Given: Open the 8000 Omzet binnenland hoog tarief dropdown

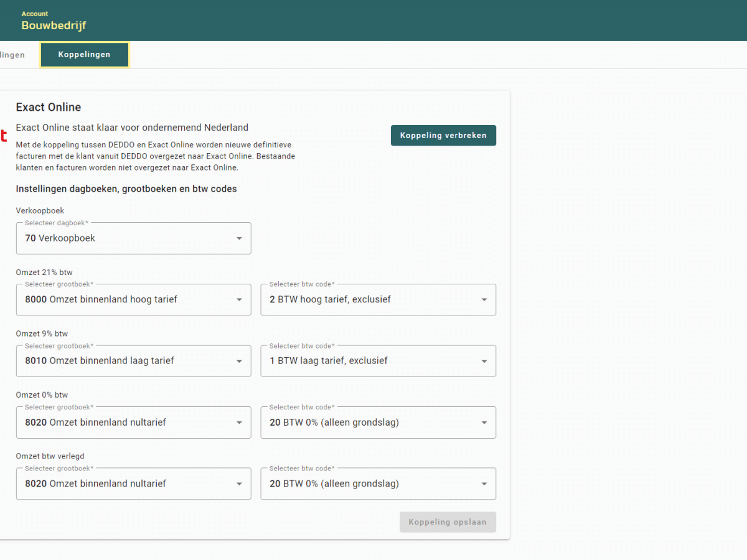Looking at the screenshot, I should click(x=133, y=299).
